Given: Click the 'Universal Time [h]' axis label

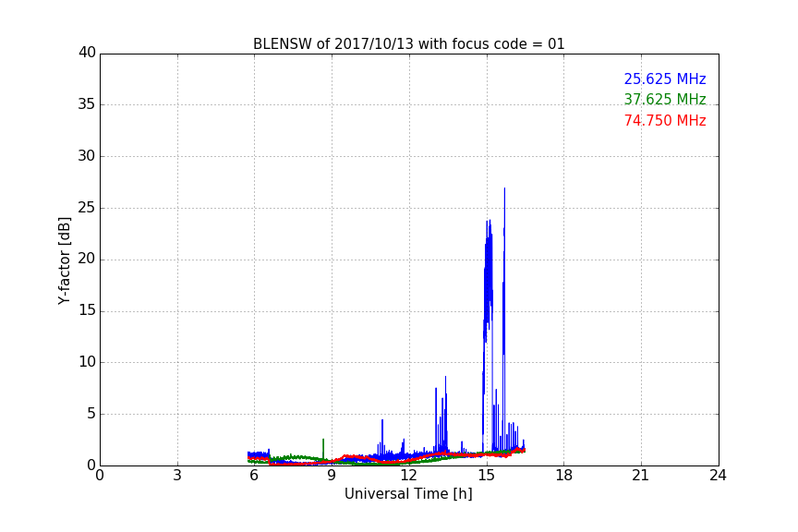Looking at the screenshot, I should click(x=408, y=494).
